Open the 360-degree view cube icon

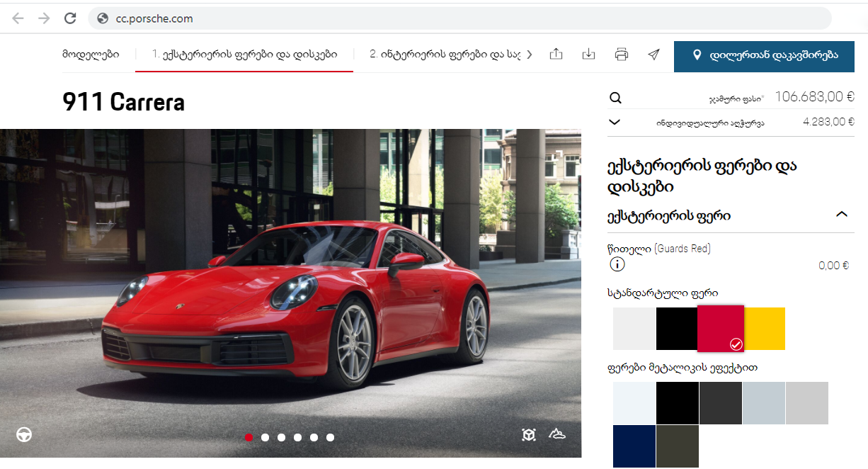pos(528,434)
